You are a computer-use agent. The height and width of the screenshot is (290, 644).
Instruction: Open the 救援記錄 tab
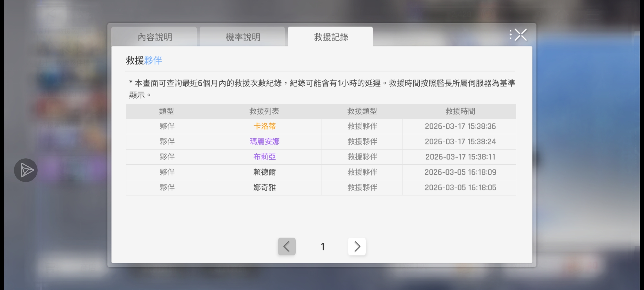331,37
